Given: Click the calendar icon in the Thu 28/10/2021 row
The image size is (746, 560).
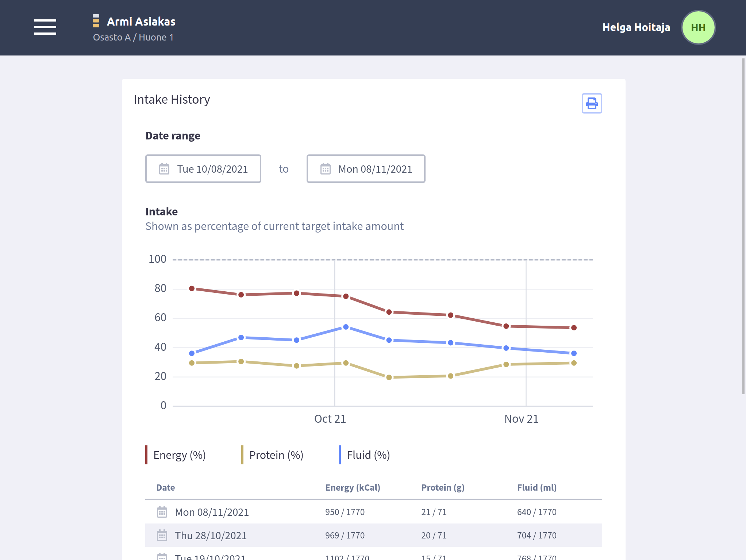Looking at the screenshot, I should pyautogui.click(x=162, y=536).
